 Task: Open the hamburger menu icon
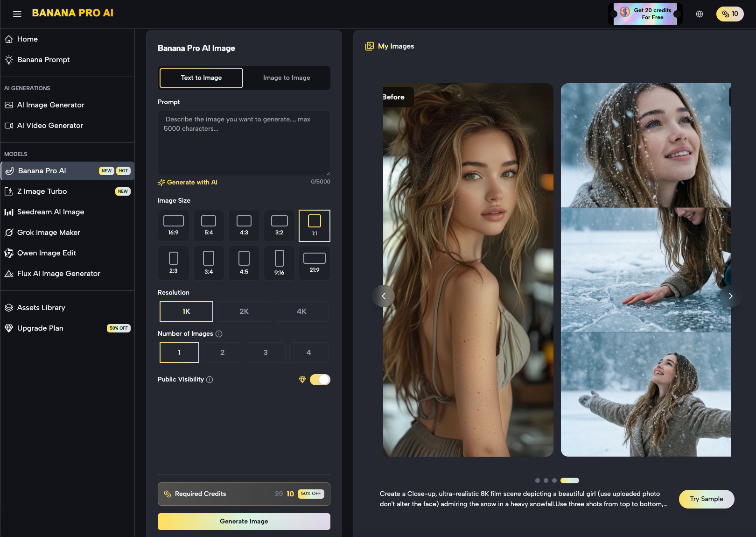(17, 14)
